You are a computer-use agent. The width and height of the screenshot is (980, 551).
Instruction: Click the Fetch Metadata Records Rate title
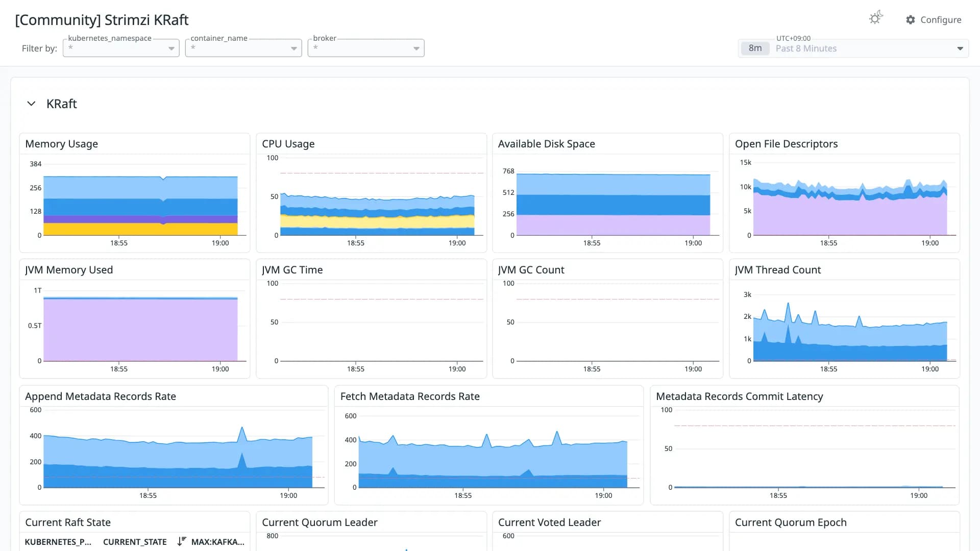tap(410, 396)
